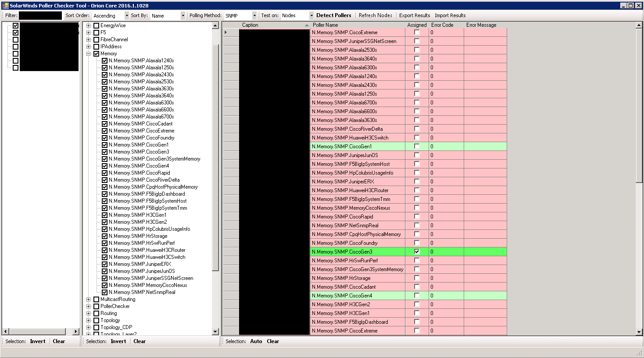Viewport: 644px width, 358px height.
Task: Open the Sort Order dropdown
Action: coord(127,16)
